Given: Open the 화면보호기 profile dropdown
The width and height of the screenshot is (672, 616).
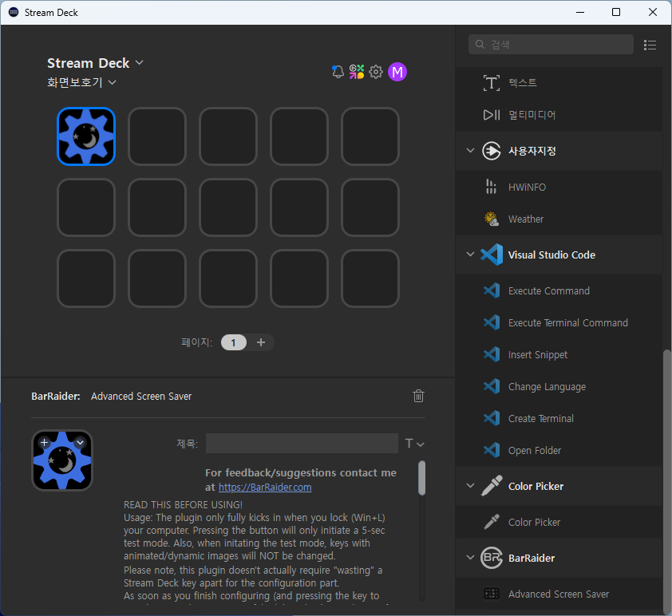Looking at the screenshot, I should click(81, 82).
